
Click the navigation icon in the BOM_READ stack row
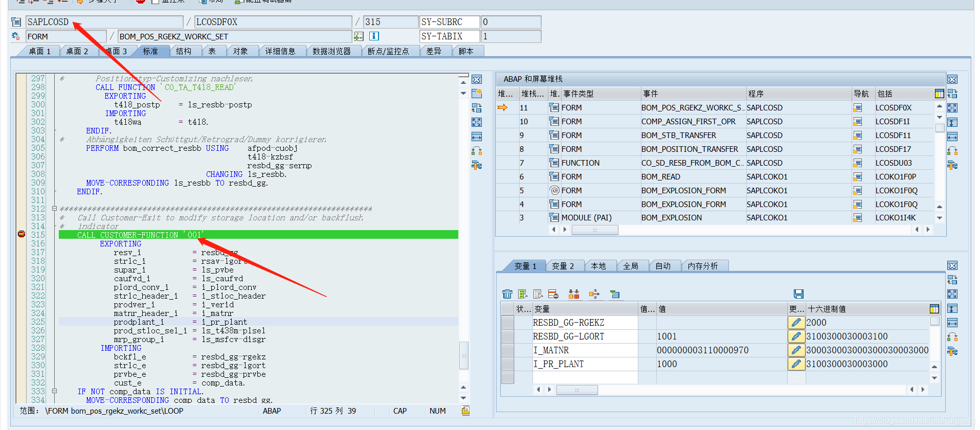(858, 177)
